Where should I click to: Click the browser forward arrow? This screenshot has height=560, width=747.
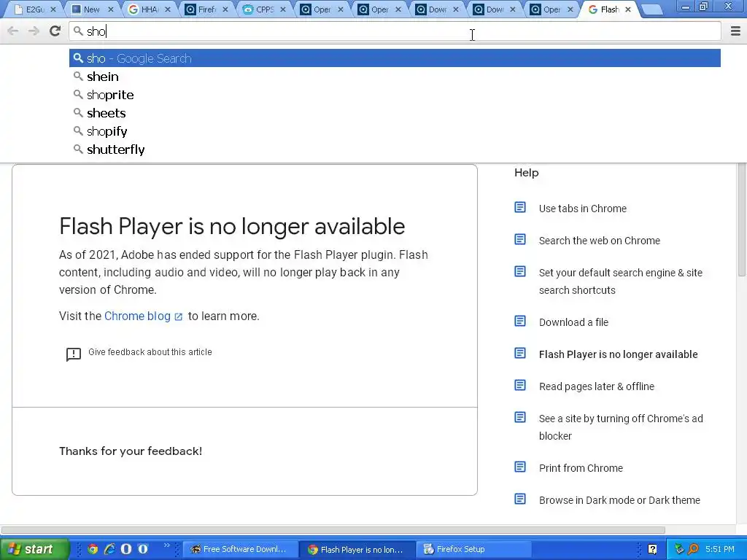(x=34, y=31)
